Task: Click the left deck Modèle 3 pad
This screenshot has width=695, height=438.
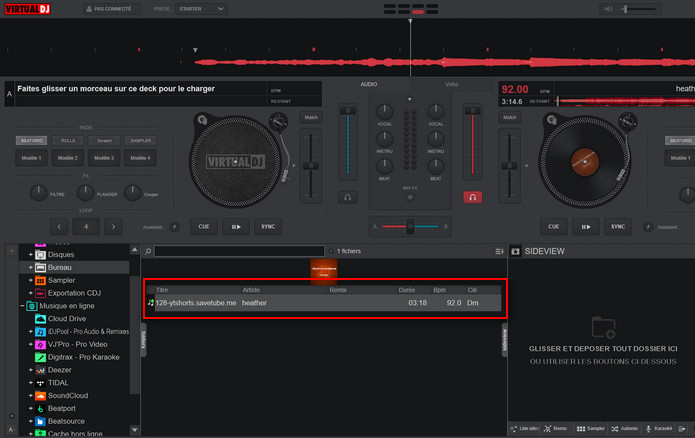Action: coord(104,158)
